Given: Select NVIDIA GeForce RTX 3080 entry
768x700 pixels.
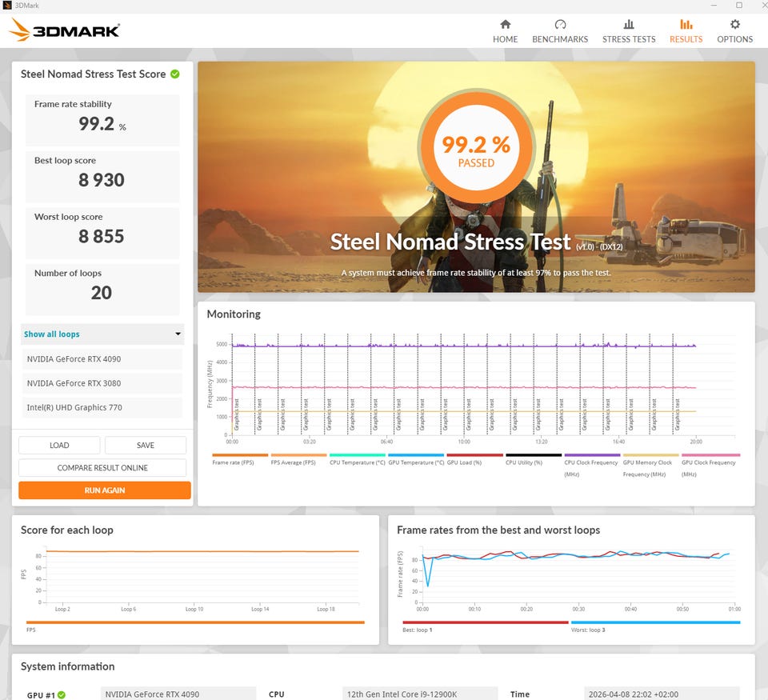Looking at the screenshot, I should (x=102, y=383).
